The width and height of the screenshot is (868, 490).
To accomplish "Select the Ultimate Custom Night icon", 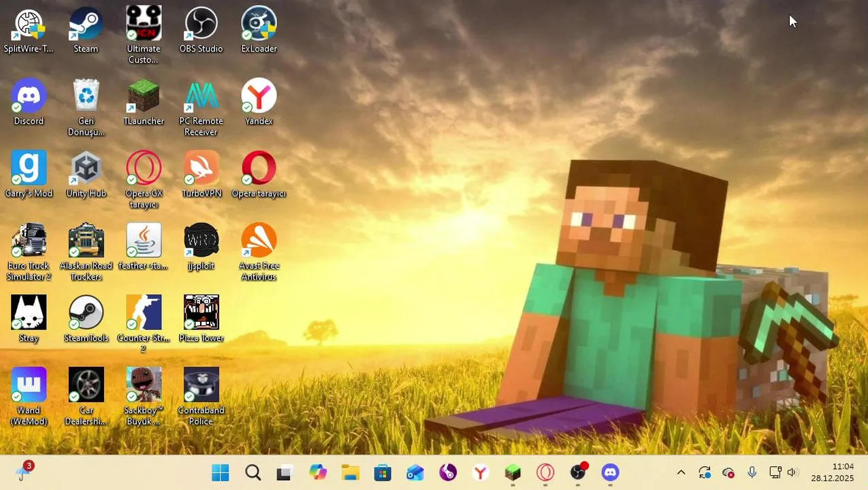I will [144, 35].
